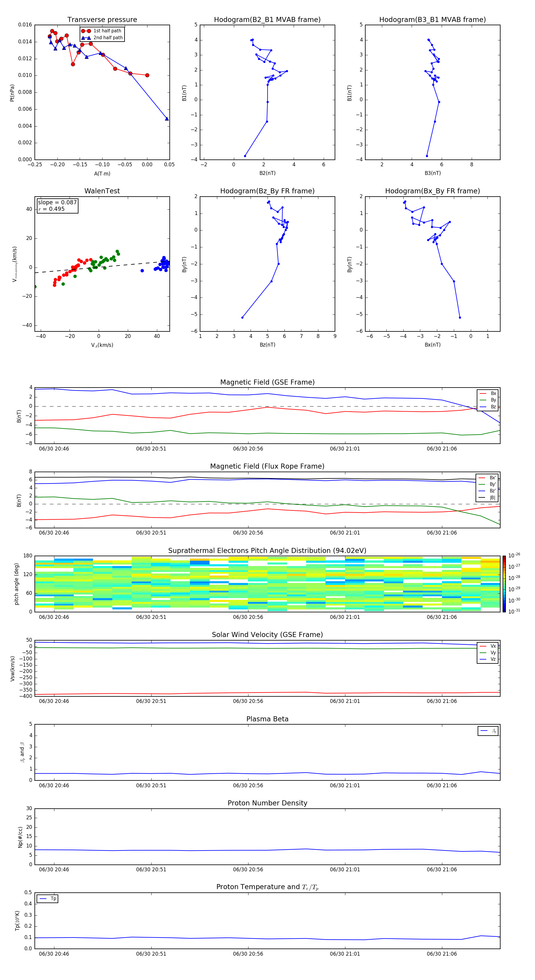The height and width of the screenshot is (980, 535).
Task: Select Bx in the GSE magnetic field legend
Action: point(488,393)
